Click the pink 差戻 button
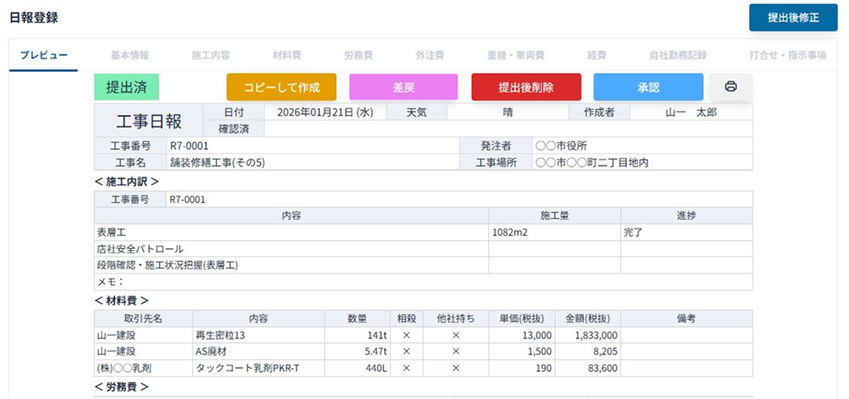 (403, 87)
